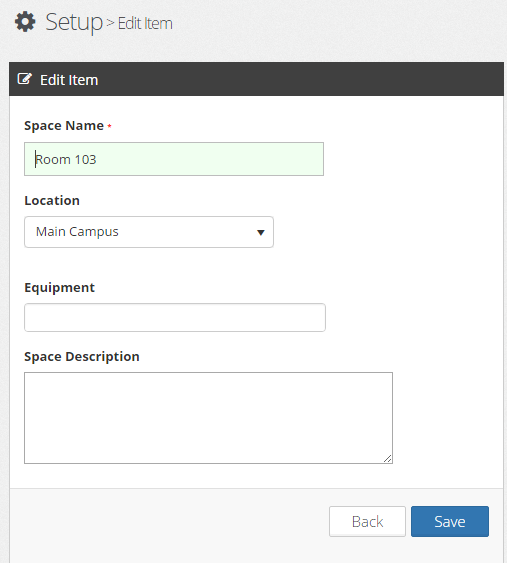The height and width of the screenshot is (563, 507).
Task: Open the Location dropdown arrow
Action: pyautogui.click(x=261, y=233)
